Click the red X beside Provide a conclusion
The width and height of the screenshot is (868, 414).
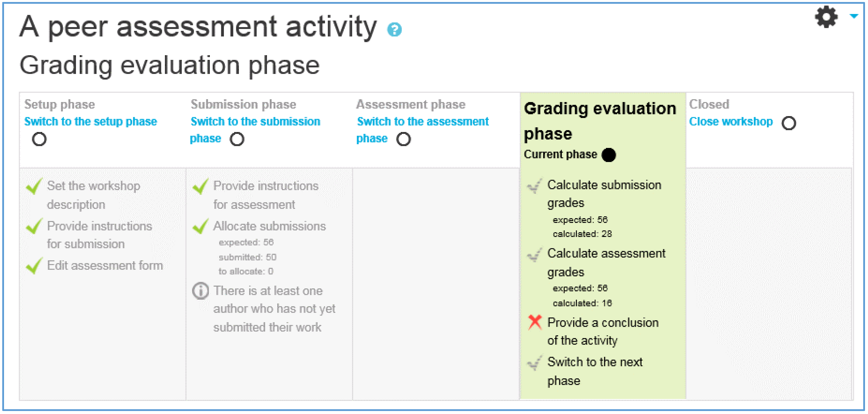pyautogui.click(x=535, y=322)
